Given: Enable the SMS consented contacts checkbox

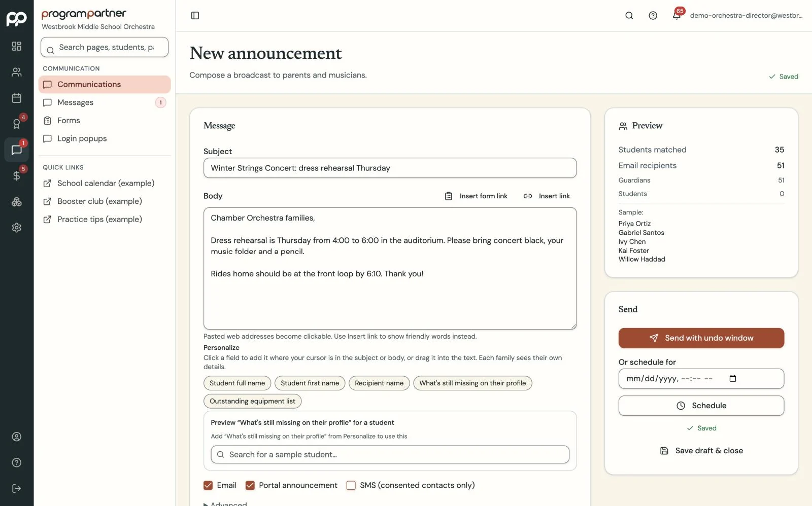Looking at the screenshot, I should click(351, 485).
